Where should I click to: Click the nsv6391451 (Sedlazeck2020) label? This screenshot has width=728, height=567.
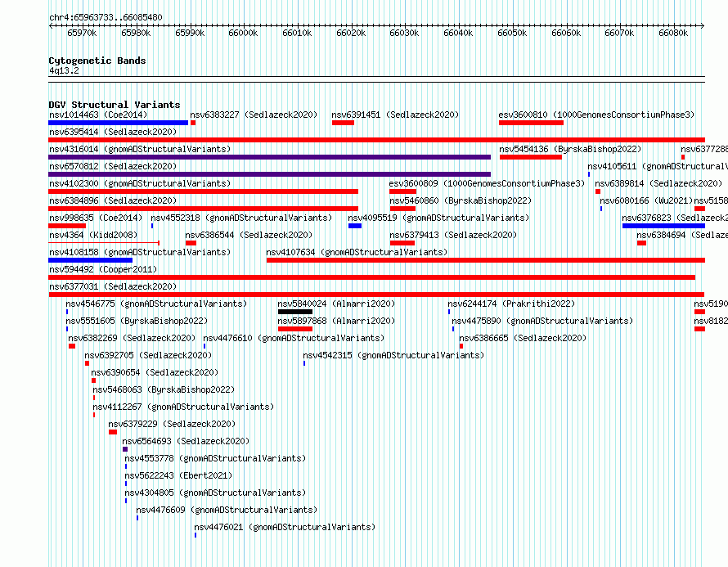tap(395, 115)
